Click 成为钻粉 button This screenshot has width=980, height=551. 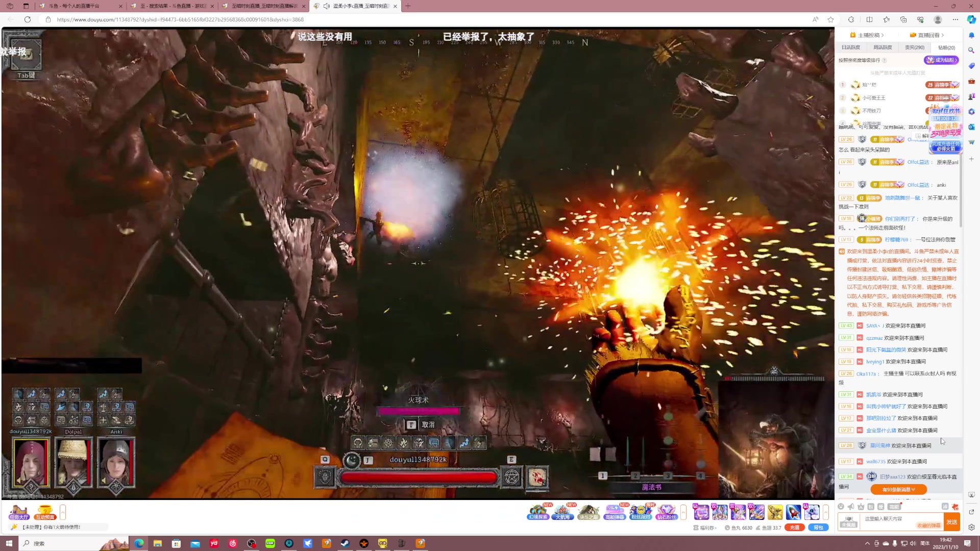point(941,60)
